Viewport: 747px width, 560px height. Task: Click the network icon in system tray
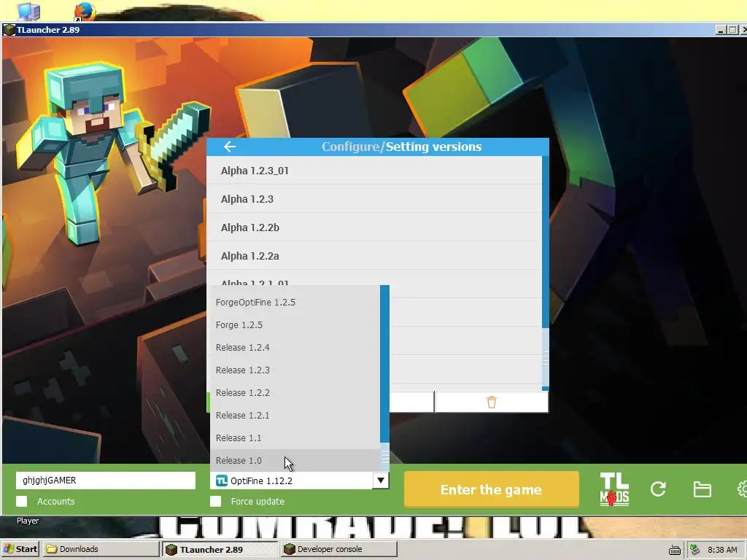click(695, 550)
